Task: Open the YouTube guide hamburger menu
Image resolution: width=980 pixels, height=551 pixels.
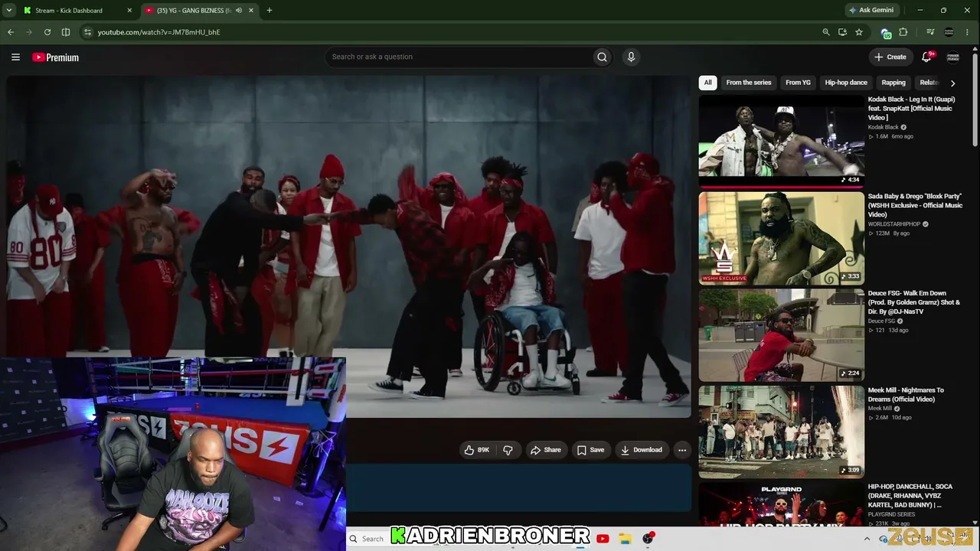Action: click(15, 57)
